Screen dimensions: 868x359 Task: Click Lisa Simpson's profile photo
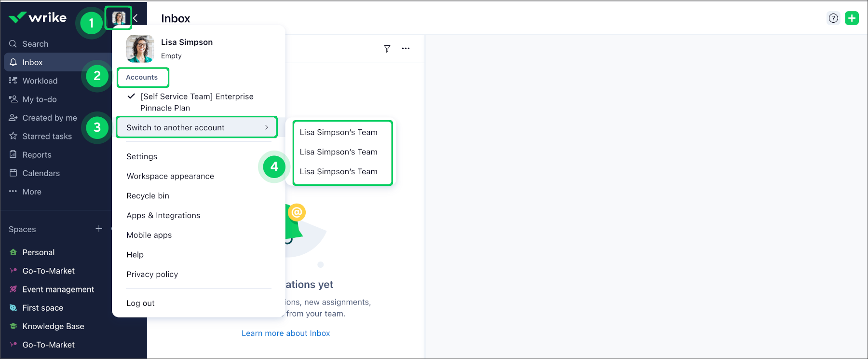pos(140,49)
